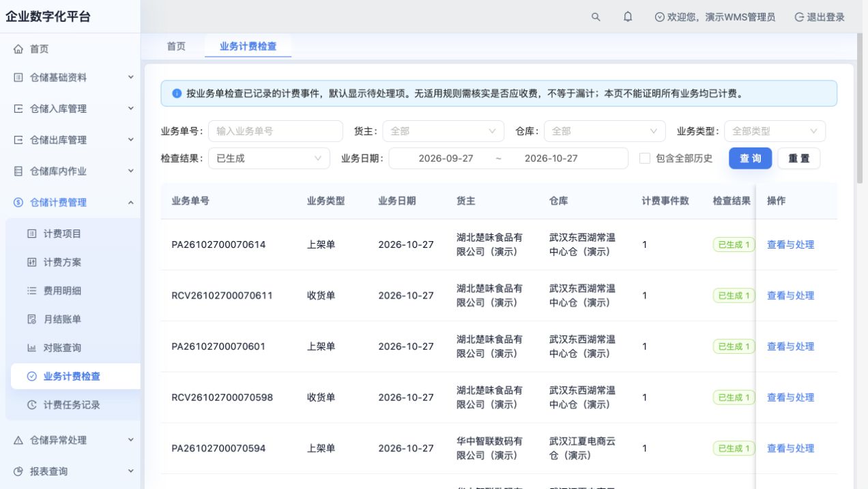Viewport: 868px width, 489px height.
Task: Expand the 仓储异常处理 menu chevron
Action: (x=131, y=440)
